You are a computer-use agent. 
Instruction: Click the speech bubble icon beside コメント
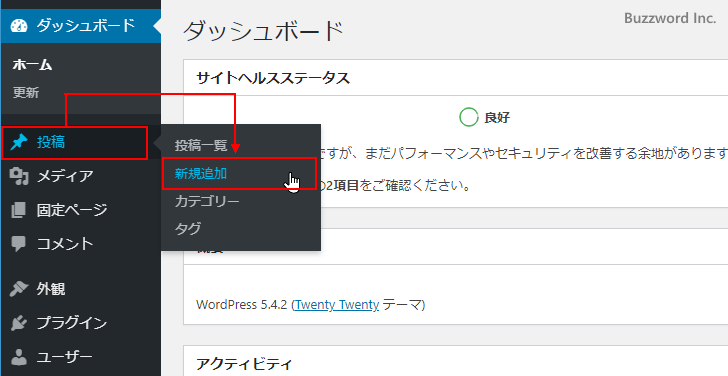[x=19, y=244]
